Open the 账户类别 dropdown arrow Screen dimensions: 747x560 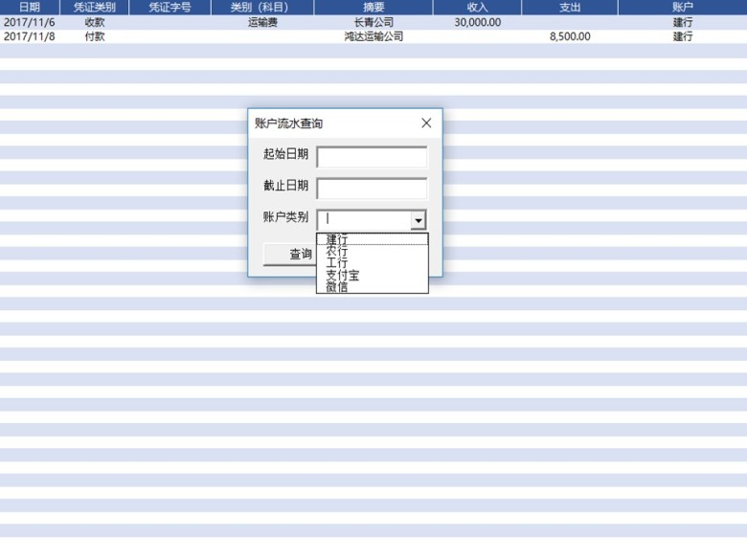pyautogui.click(x=419, y=220)
